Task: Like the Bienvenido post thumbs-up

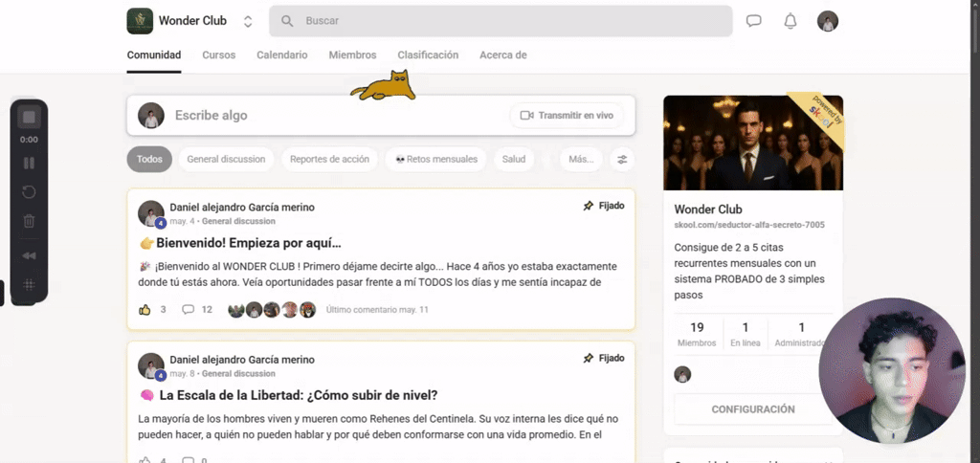Action: click(x=145, y=309)
